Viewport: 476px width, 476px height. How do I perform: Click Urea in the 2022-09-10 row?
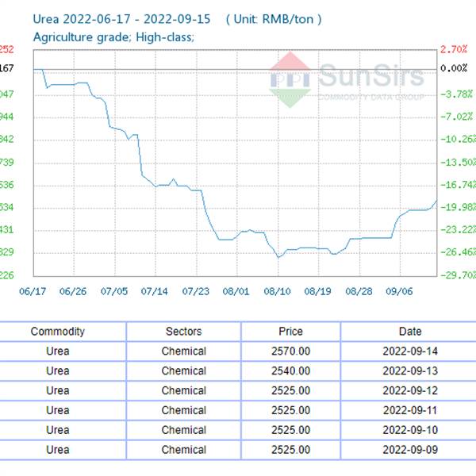pyautogui.click(x=58, y=430)
